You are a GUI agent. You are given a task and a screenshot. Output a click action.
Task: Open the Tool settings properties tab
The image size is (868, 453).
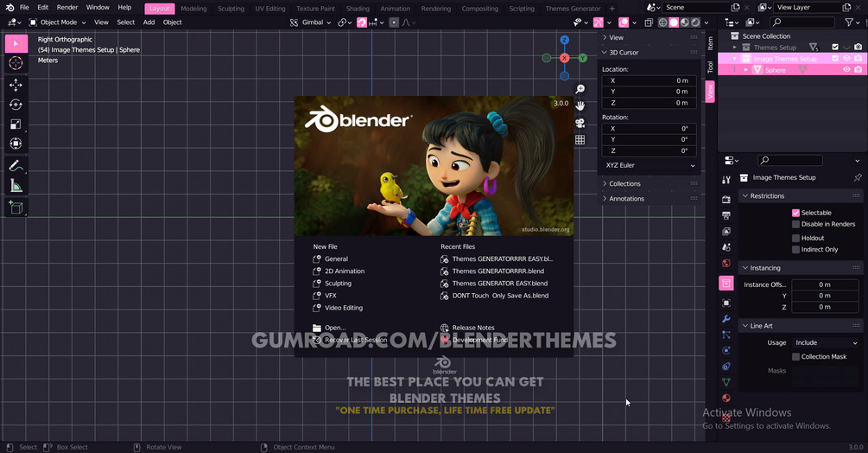pyautogui.click(x=726, y=180)
